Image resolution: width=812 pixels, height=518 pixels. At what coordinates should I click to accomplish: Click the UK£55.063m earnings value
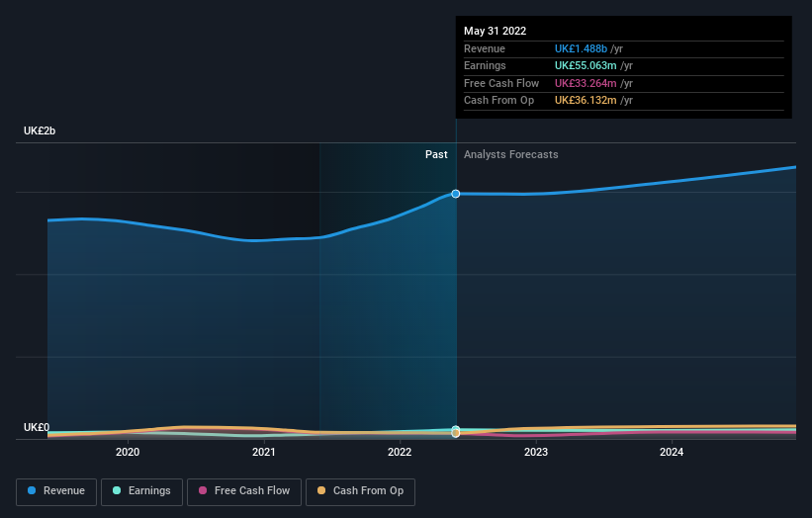click(586, 65)
